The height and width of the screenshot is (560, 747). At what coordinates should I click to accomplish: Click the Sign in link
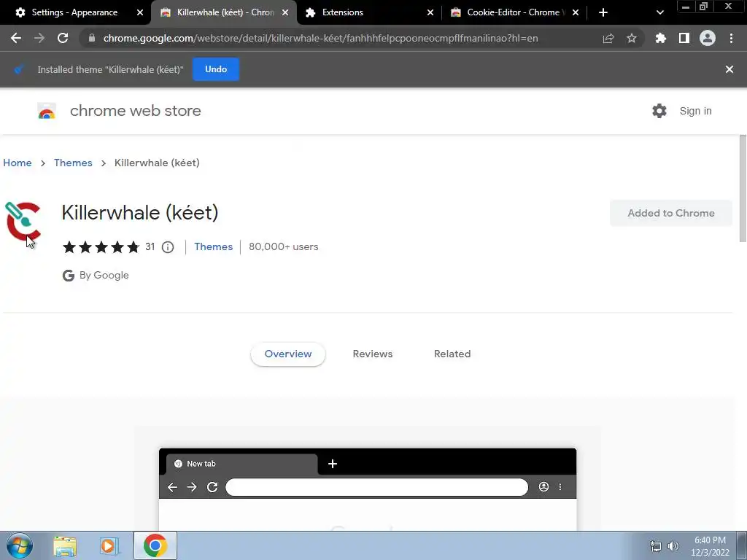tap(695, 111)
